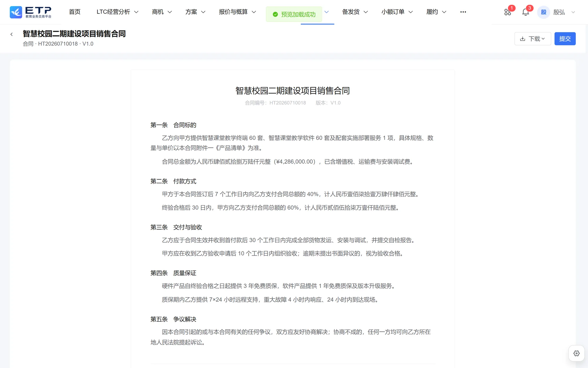Open the apps grid icon
Viewport: 588px width, 368px height.
tap(507, 12)
